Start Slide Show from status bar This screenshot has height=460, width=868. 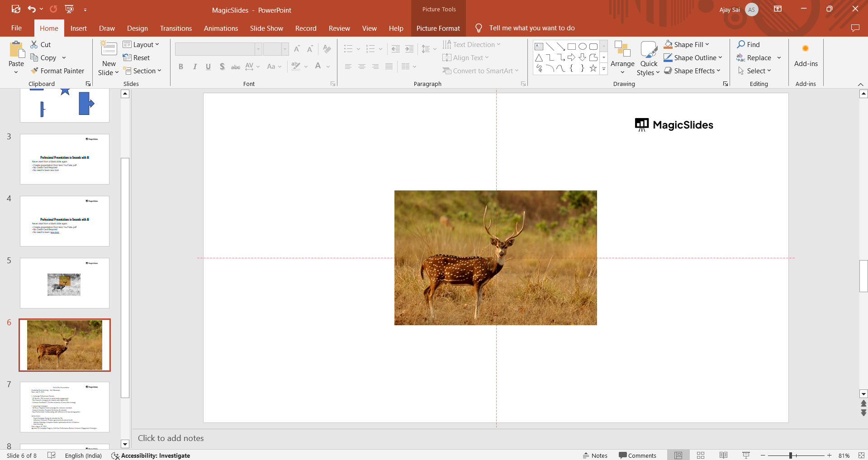coord(746,455)
